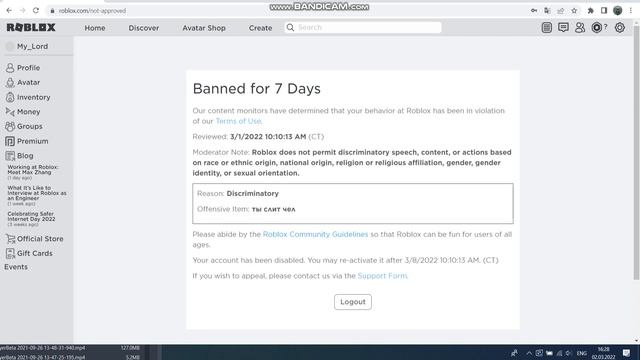Screen dimensions: 640x360
Task: Click the 'Reason: Discriminatory' text
Action: click(238, 193)
